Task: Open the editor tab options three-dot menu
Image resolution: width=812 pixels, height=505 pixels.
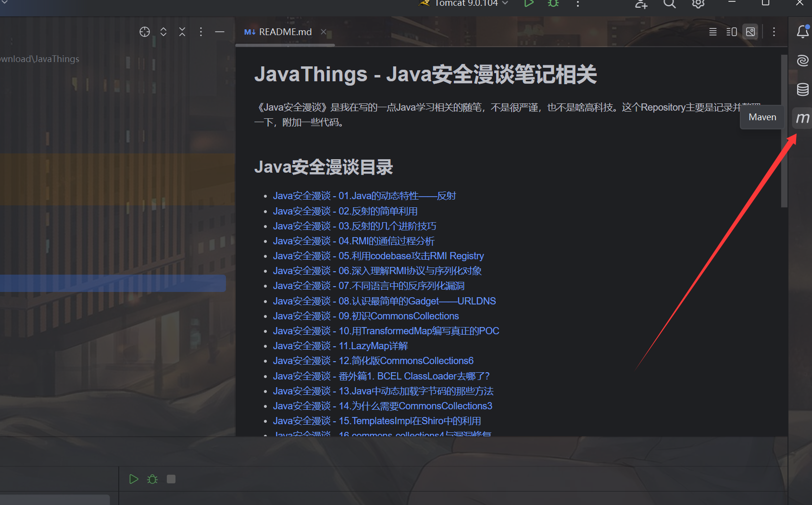Action: click(x=774, y=32)
